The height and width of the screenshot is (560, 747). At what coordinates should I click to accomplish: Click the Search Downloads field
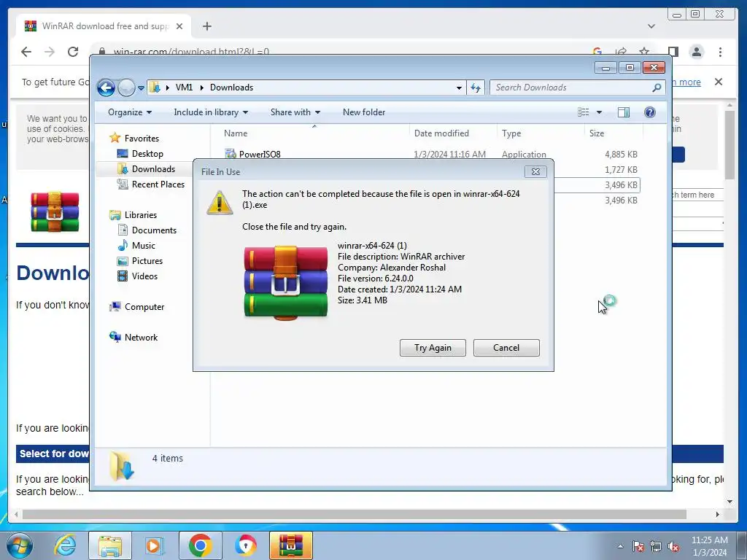tap(577, 87)
